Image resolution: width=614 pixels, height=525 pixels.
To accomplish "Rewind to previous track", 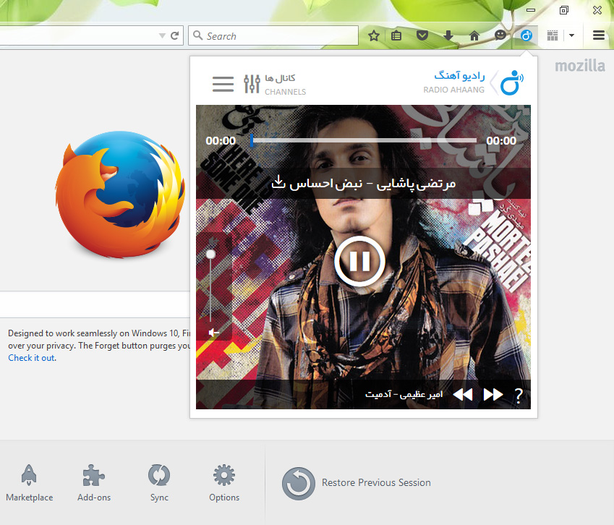I will point(462,394).
